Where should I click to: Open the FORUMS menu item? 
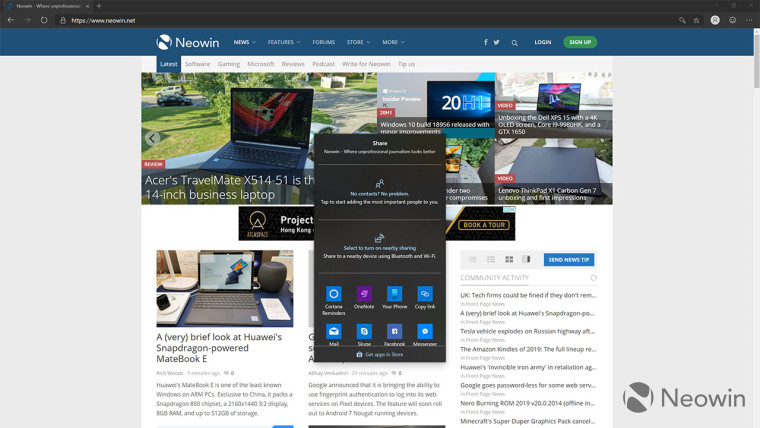pyautogui.click(x=324, y=42)
